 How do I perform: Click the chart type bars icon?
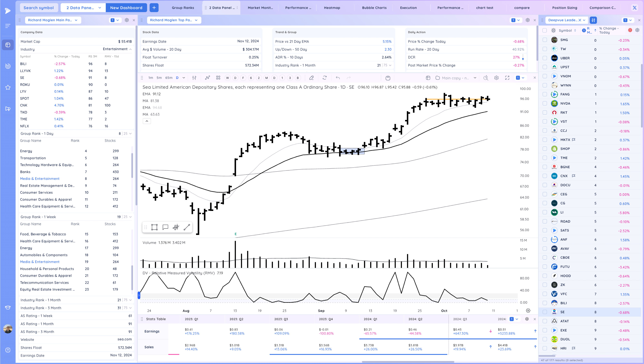pos(194,78)
